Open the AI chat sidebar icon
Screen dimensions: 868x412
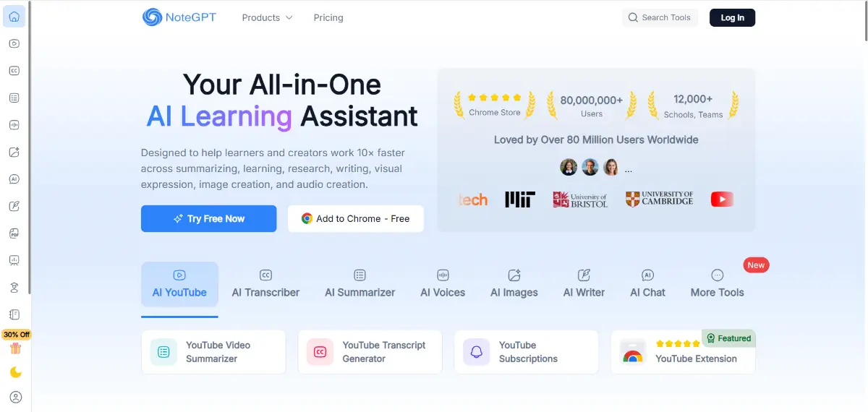[x=14, y=179]
